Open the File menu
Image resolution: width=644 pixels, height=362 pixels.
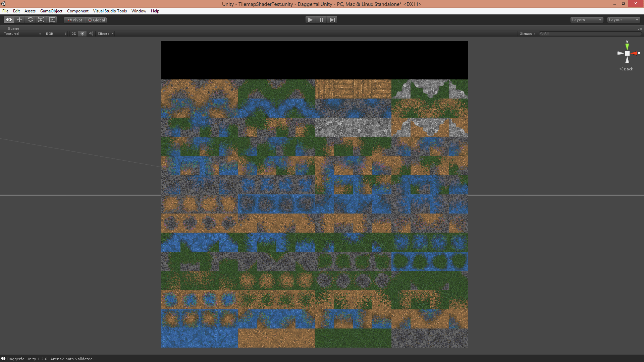pyautogui.click(x=5, y=11)
